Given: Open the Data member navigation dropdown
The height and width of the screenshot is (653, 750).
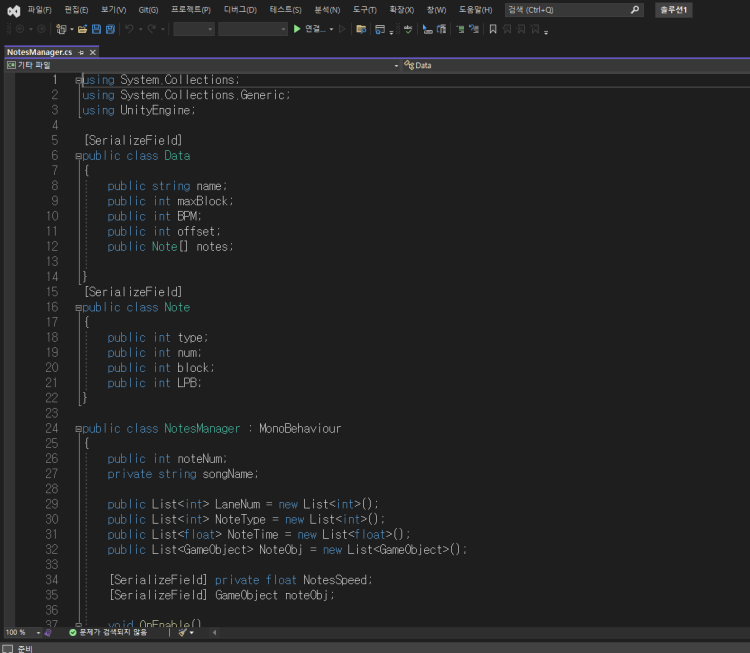Looking at the screenshot, I should [x=576, y=66].
